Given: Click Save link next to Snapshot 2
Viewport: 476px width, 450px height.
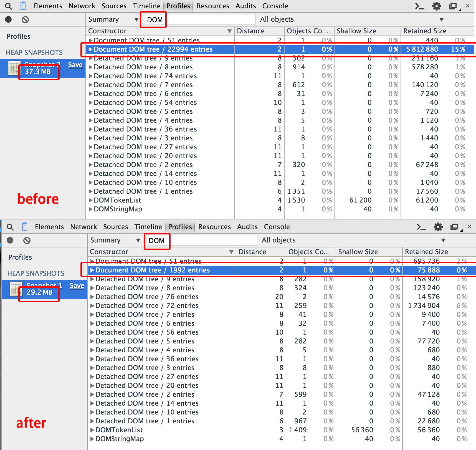Looking at the screenshot, I should click(x=75, y=65).
